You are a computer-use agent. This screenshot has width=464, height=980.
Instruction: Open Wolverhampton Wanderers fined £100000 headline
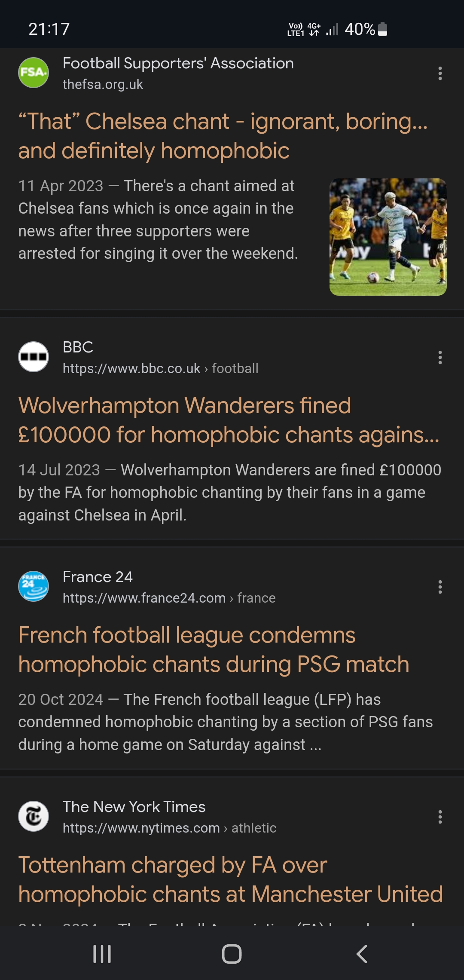click(228, 420)
